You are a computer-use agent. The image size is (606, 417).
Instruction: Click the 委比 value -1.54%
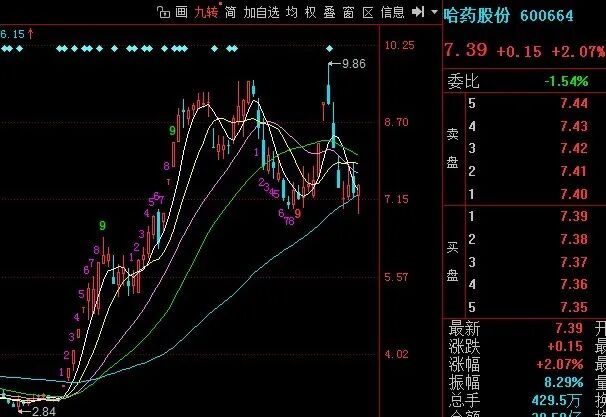(x=566, y=81)
